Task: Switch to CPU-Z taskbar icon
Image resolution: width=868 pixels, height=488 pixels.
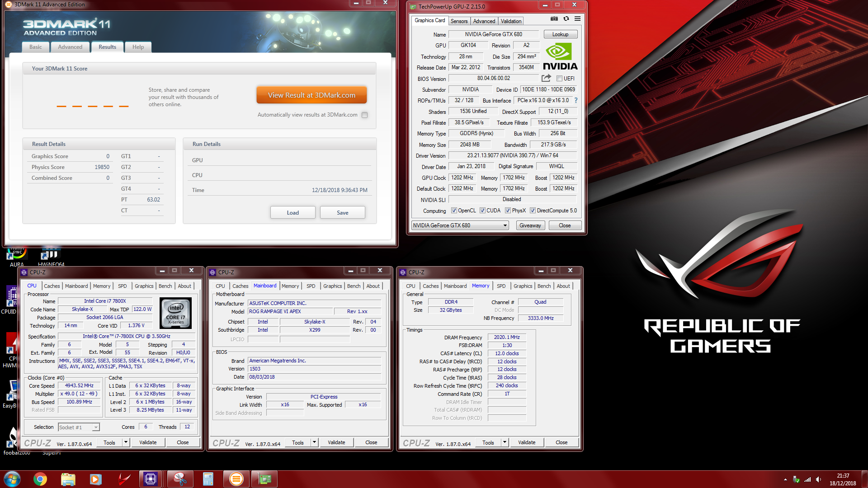Action: 151,479
